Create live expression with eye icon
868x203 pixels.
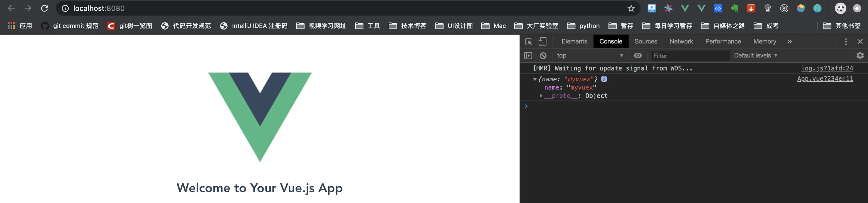(638, 56)
